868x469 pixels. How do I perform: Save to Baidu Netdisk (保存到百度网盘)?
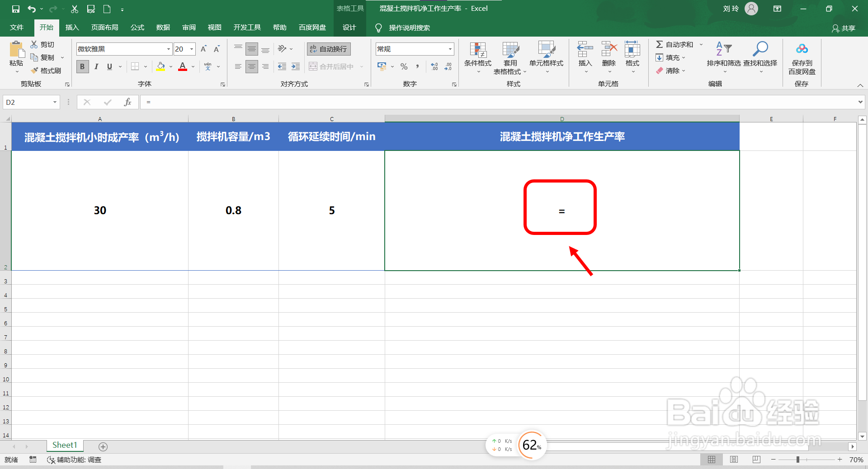click(802, 58)
